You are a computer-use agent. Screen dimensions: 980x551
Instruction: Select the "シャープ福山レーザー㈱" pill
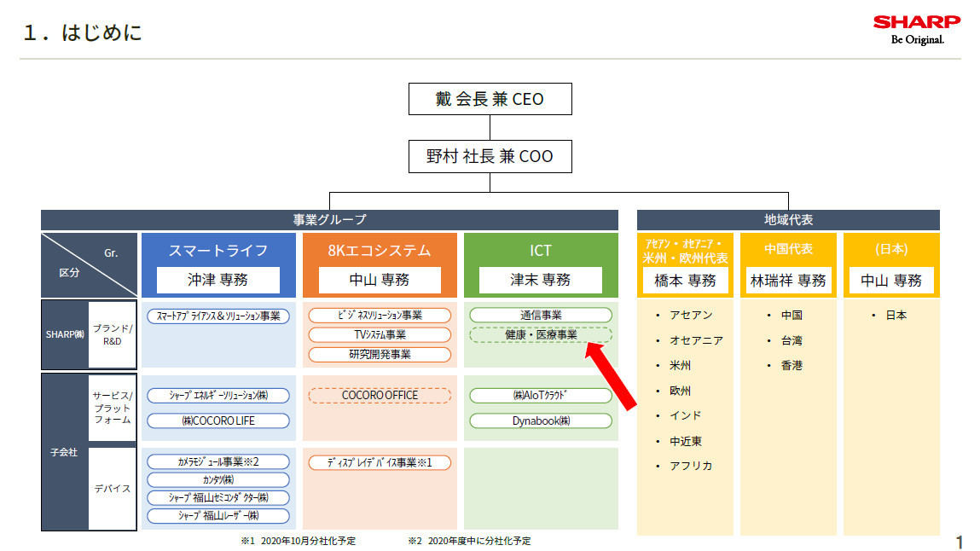[x=218, y=516]
